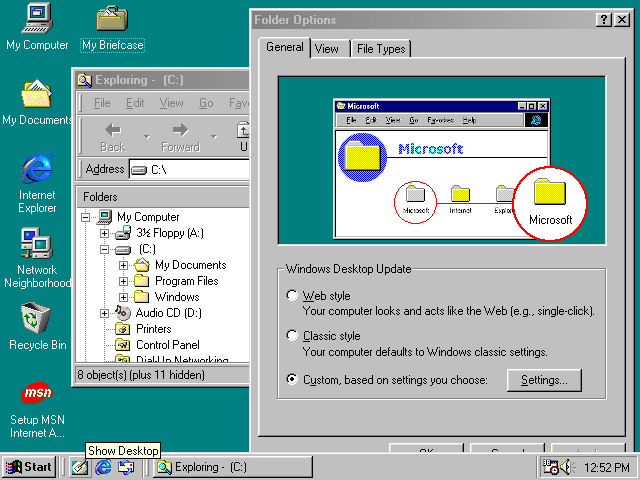Click the Program Files folder icon

coord(142,281)
